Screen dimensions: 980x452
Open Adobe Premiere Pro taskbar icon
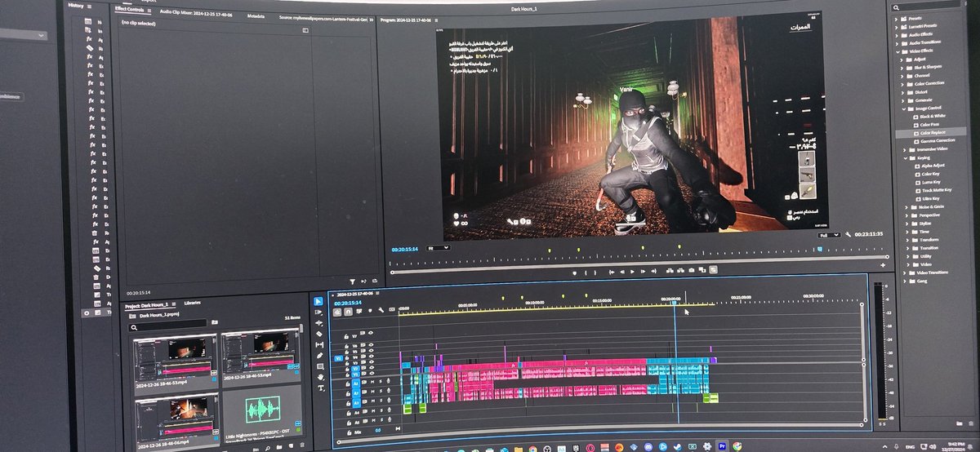(722, 446)
